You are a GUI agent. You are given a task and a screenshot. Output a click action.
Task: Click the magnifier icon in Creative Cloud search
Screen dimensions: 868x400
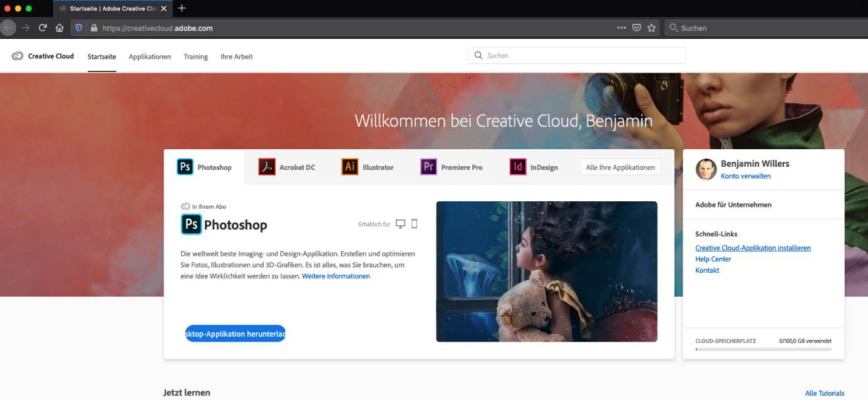pyautogui.click(x=478, y=55)
